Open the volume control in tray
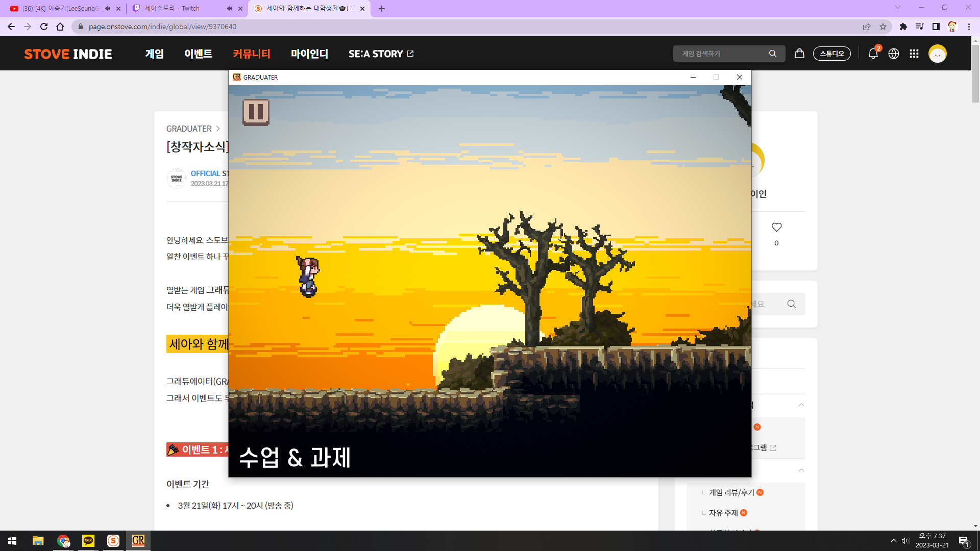Viewport: 980px width, 551px height. [x=905, y=541]
